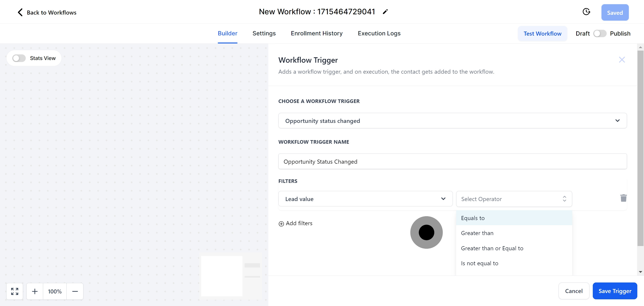Toggle the Draft/Publish switch

coord(600,34)
